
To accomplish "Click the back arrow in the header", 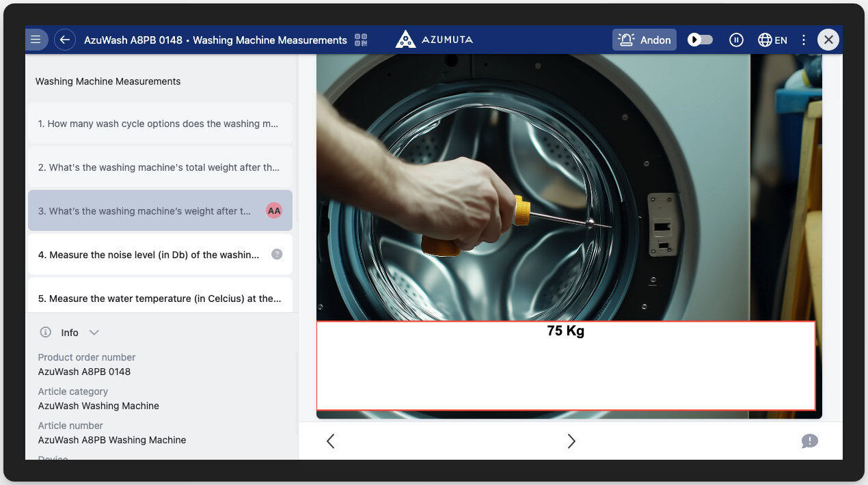I will coord(65,39).
